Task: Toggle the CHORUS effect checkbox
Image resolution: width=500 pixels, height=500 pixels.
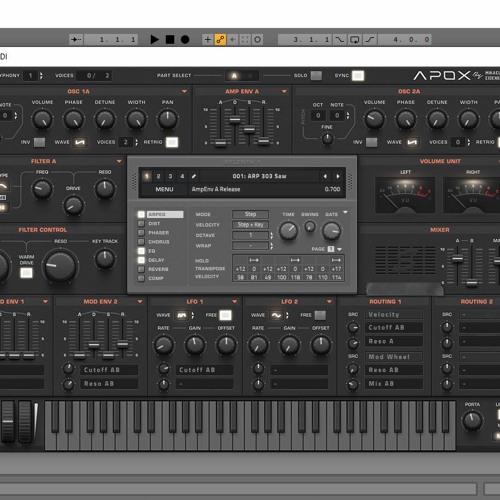Action: click(x=141, y=242)
